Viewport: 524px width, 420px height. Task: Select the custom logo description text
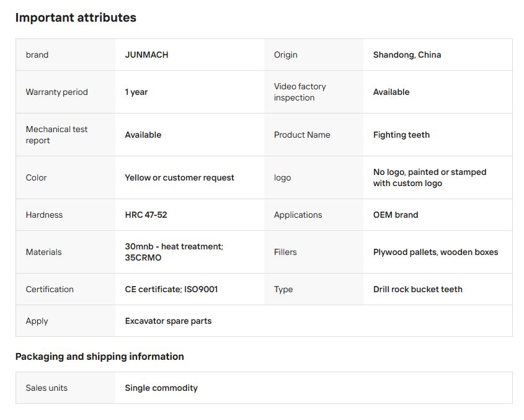point(429,177)
